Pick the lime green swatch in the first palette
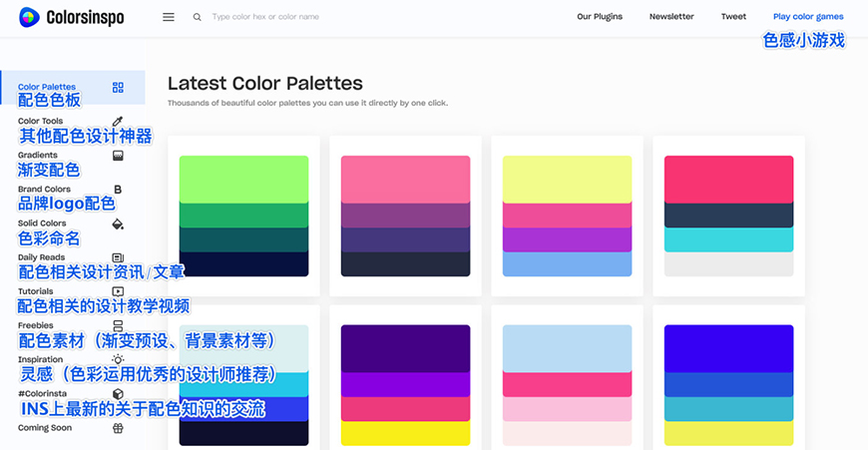Screen dimensions: 868x450 click(243, 180)
